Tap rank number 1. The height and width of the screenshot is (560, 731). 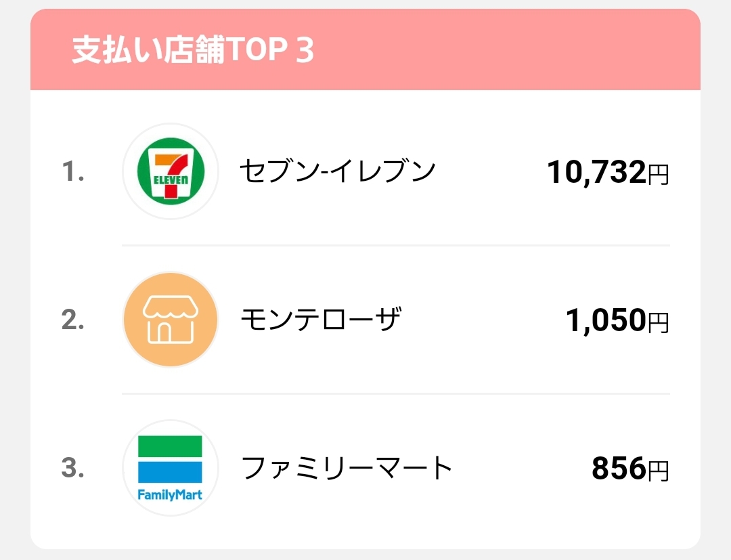click(x=73, y=171)
